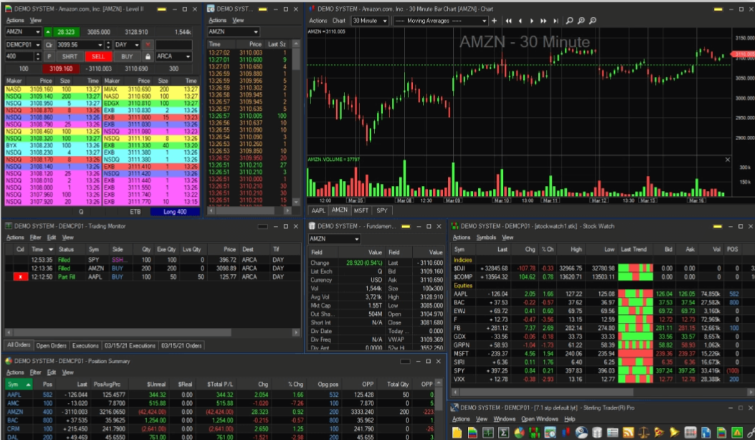Open the 3099.56 price dropdown
Image resolution: width=755 pixels, height=440 pixels.
pos(100,45)
